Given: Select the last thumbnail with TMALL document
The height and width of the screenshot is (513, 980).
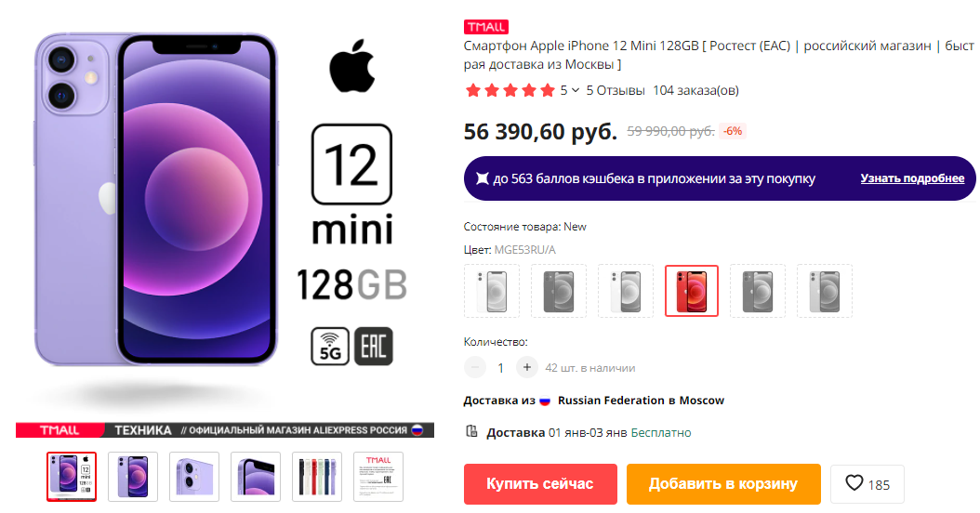Looking at the screenshot, I should click(x=378, y=477).
